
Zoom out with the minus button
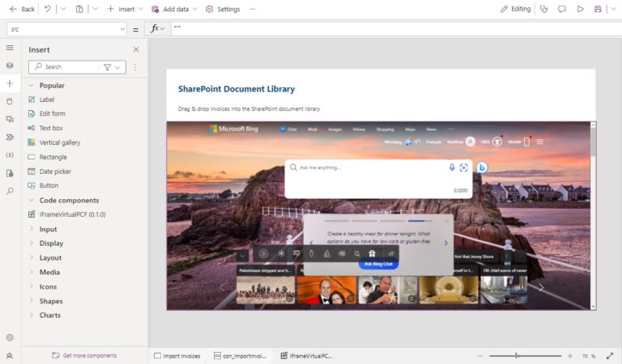tap(480, 356)
